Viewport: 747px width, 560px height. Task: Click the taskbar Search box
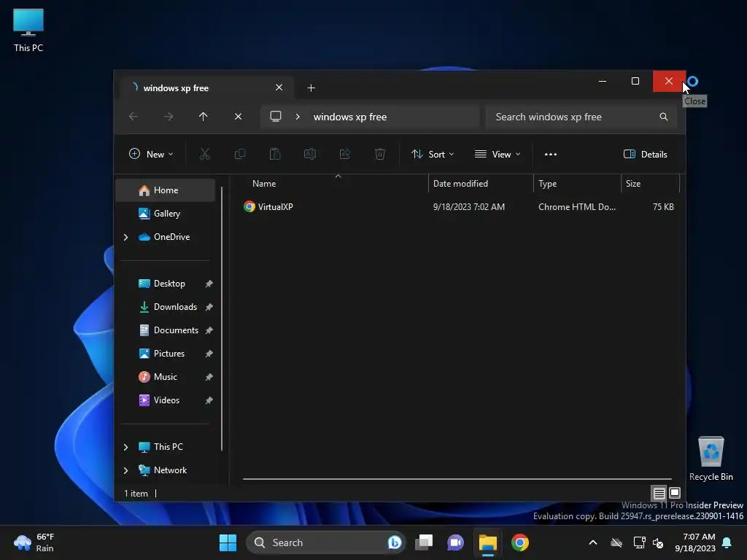point(325,542)
